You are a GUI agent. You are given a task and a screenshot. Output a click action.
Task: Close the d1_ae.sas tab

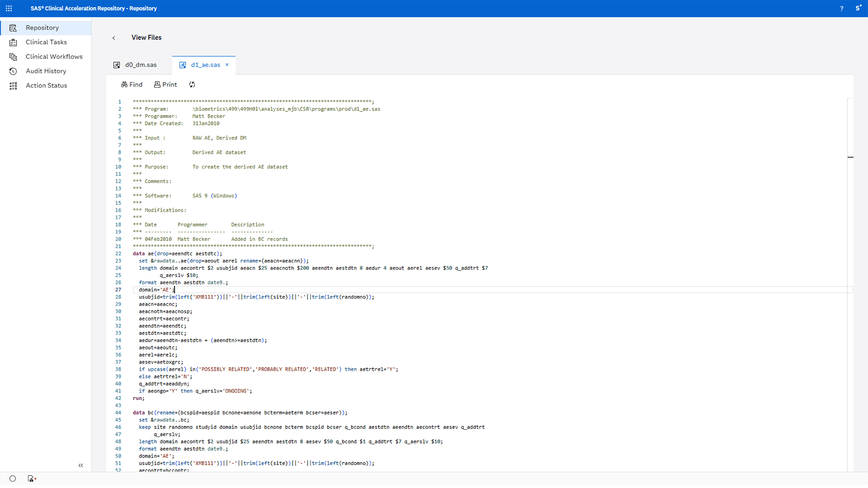coord(227,65)
